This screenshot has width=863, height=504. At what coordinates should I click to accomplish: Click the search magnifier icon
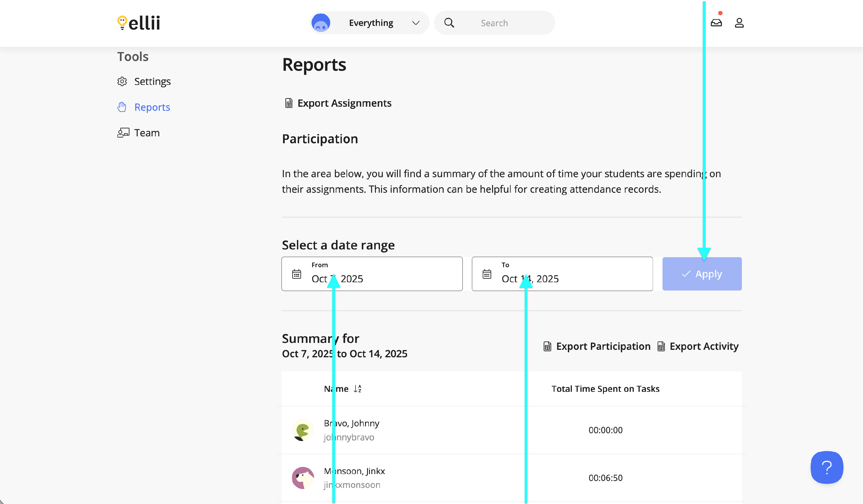tap(449, 23)
